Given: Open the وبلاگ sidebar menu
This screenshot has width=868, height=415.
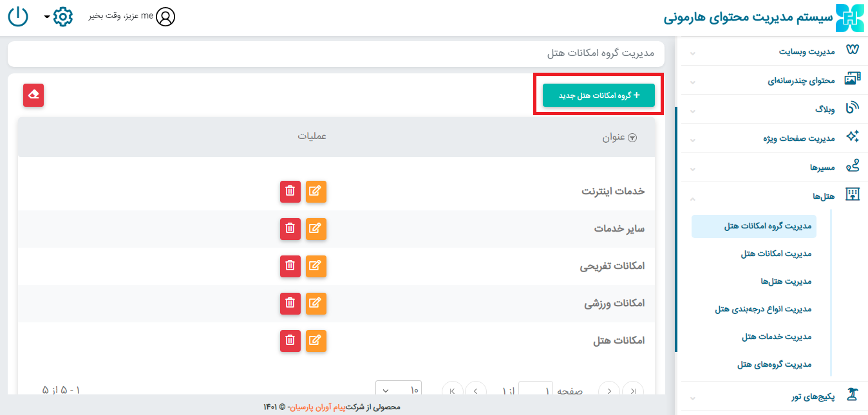Looking at the screenshot, I should [773, 109].
